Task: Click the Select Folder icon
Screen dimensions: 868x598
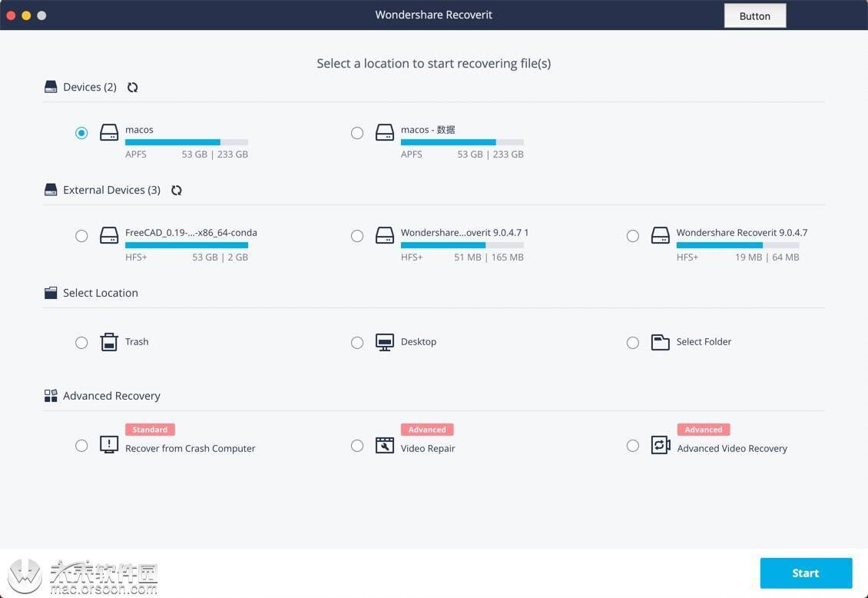Action: click(x=661, y=342)
